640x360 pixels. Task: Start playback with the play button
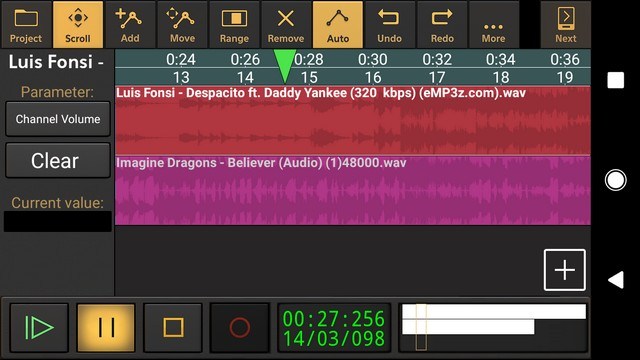coord(39,327)
